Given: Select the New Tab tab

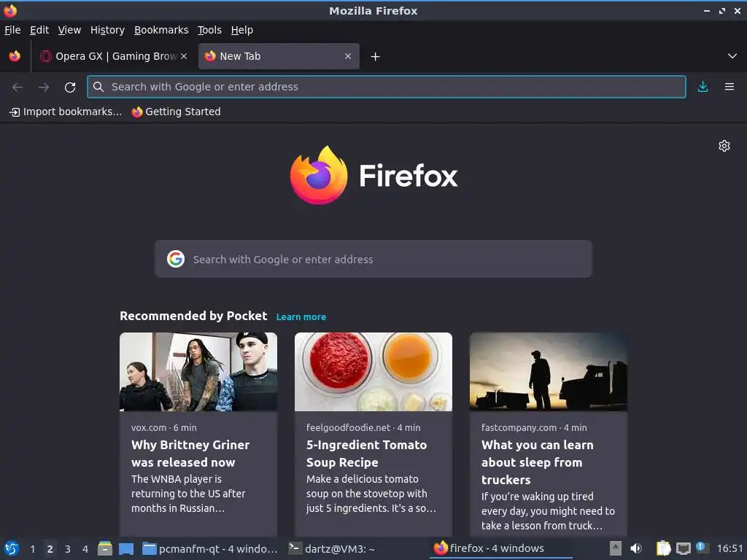Looking at the screenshot, I should coord(279,56).
